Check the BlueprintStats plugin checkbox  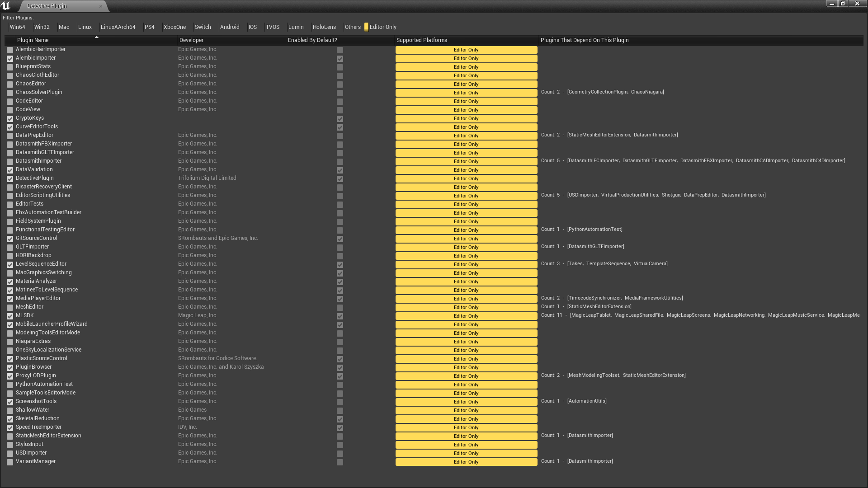[10, 67]
